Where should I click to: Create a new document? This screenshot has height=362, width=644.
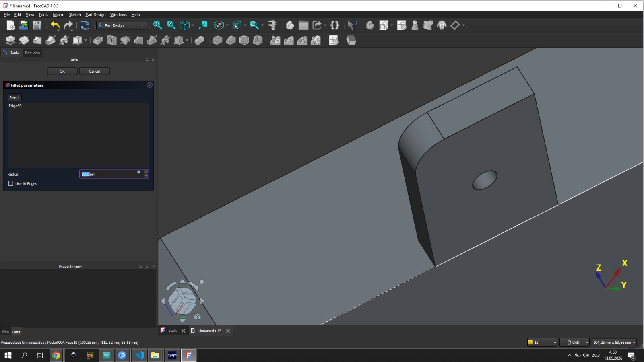[11, 25]
